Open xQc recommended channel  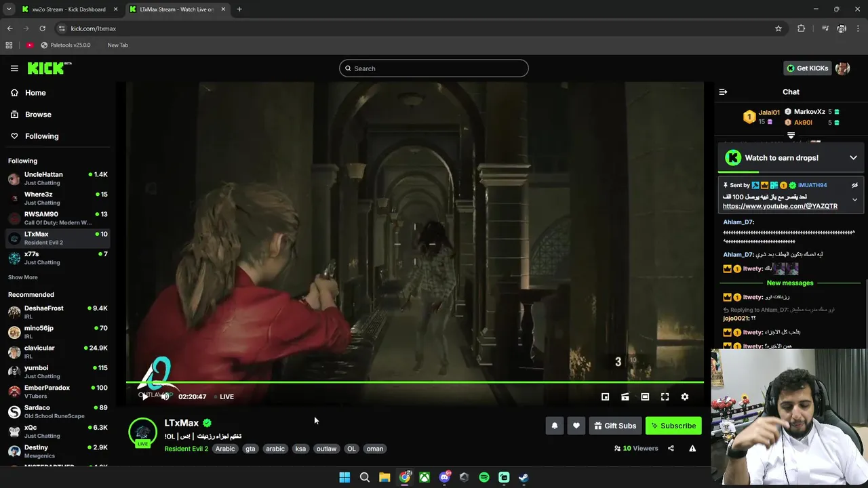tap(57, 431)
